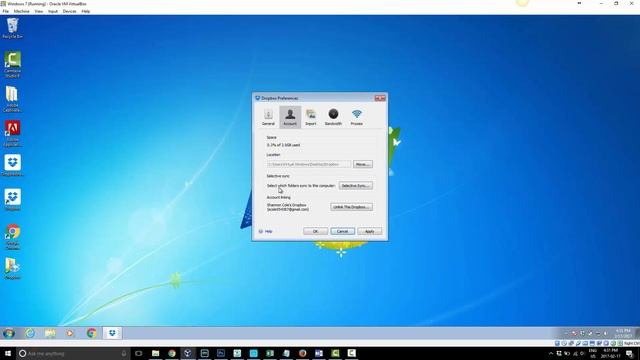Click the Dropbox button in Windows 7 taskbar
This screenshot has width=640, height=360.
tap(112, 333)
